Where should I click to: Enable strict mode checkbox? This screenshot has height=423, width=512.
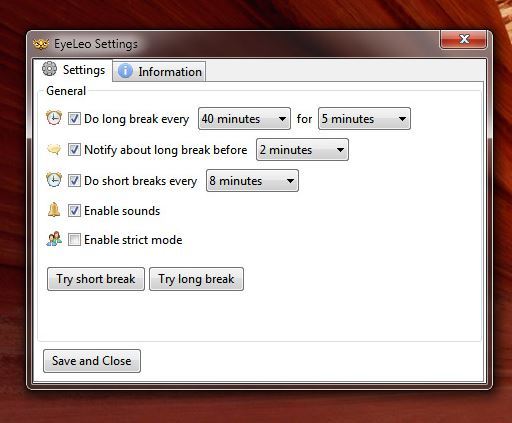[74, 240]
